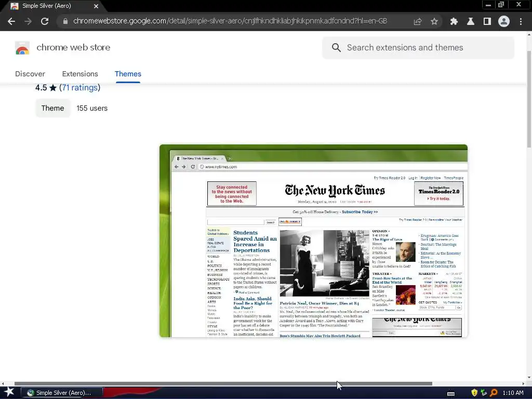532x399 pixels.
Task: View site info via the lock icon
Action: [x=65, y=21]
